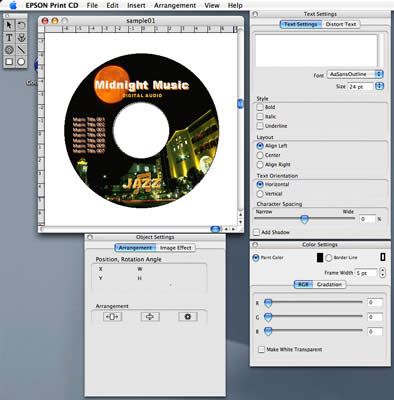Open the Font dropdown AaSansOutline

pos(355,74)
